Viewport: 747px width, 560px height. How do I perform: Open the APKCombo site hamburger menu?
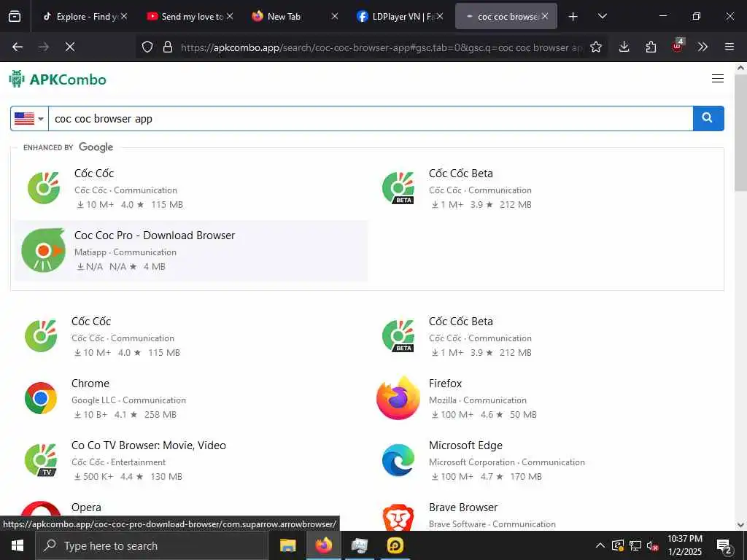(718, 79)
